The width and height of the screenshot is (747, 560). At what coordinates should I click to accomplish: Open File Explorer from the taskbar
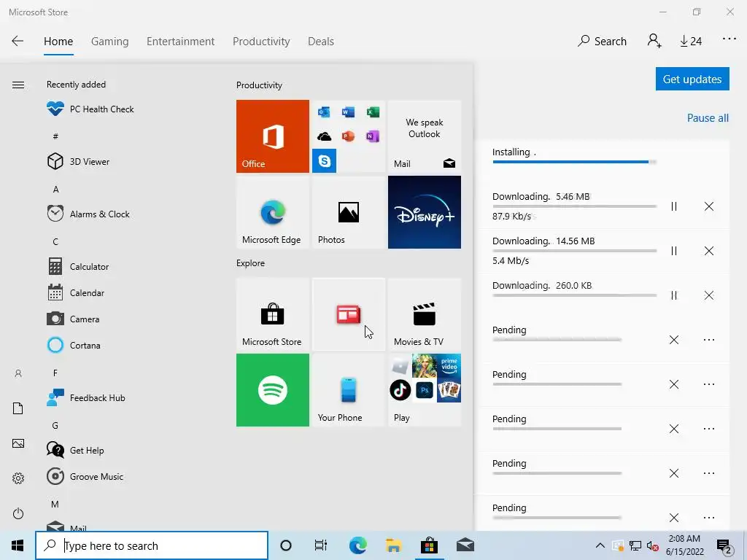[x=393, y=545]
